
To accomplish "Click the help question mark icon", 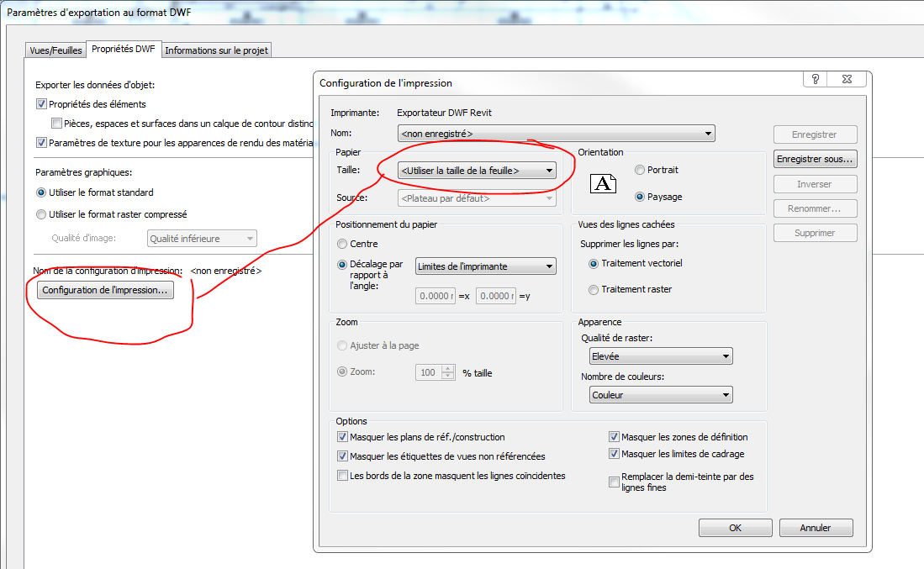I will [x=816, y=79].
